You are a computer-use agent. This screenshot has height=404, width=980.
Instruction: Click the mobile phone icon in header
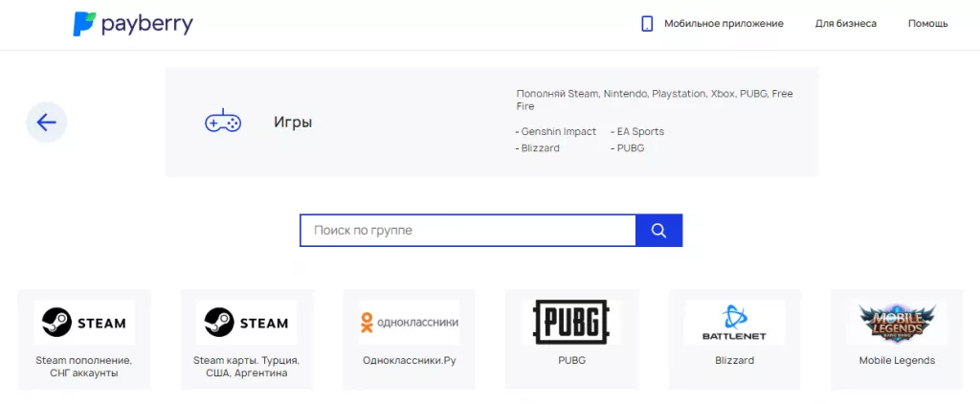(x=647, y=24)
